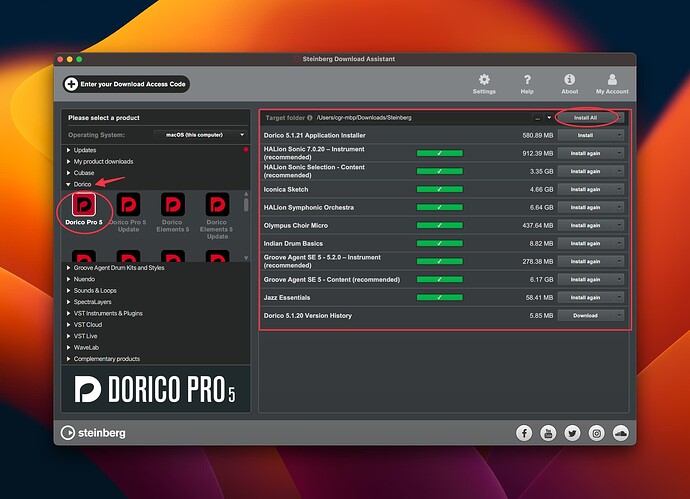Click the Enter your Download Access Code button
Image resolution: width=690 pixels, height=499 pixels.
coord(126,84)
